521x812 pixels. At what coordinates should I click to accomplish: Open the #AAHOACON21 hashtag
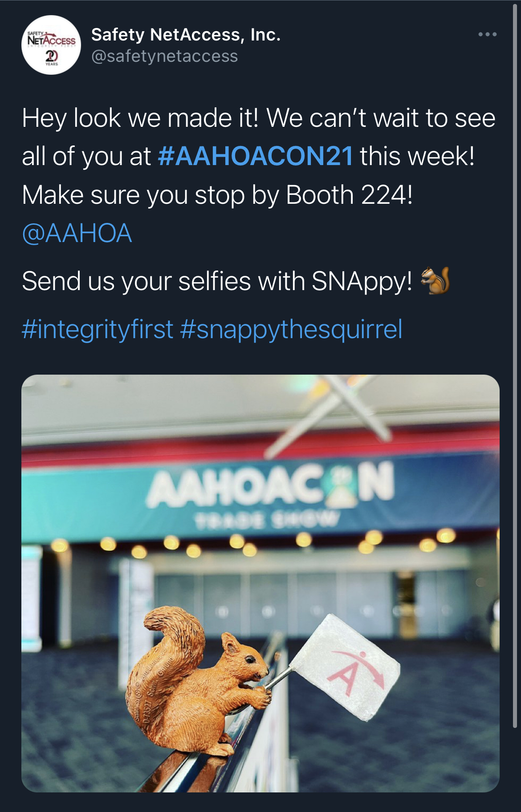255,156
